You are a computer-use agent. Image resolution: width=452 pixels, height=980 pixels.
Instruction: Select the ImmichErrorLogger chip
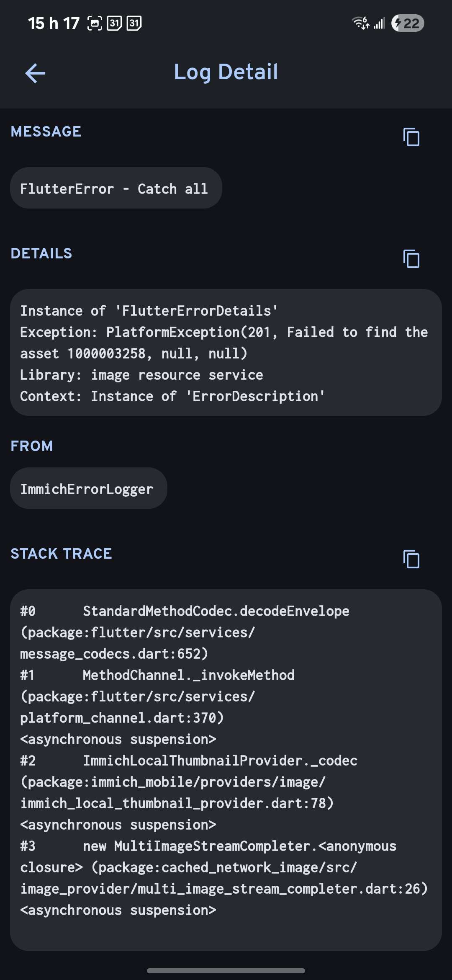coord(88,488)
